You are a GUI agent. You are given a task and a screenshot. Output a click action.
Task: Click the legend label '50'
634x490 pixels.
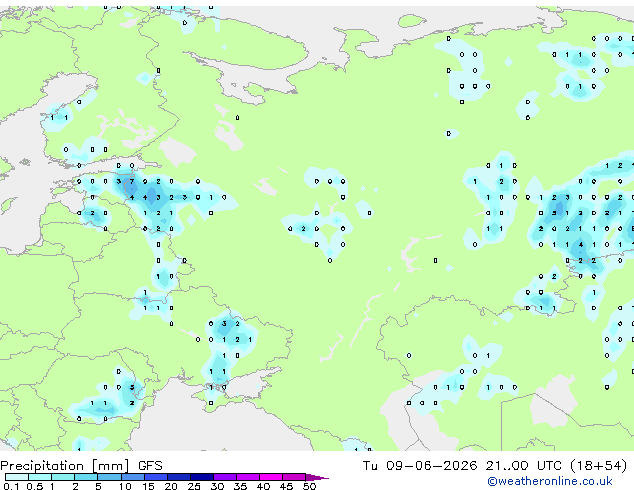click(310, 486)
